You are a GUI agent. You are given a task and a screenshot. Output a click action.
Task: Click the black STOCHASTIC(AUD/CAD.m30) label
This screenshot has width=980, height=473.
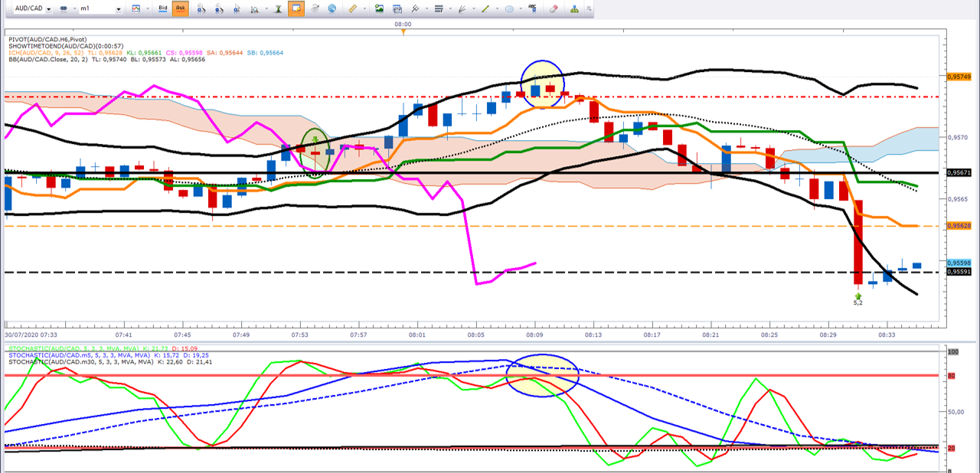80,362
